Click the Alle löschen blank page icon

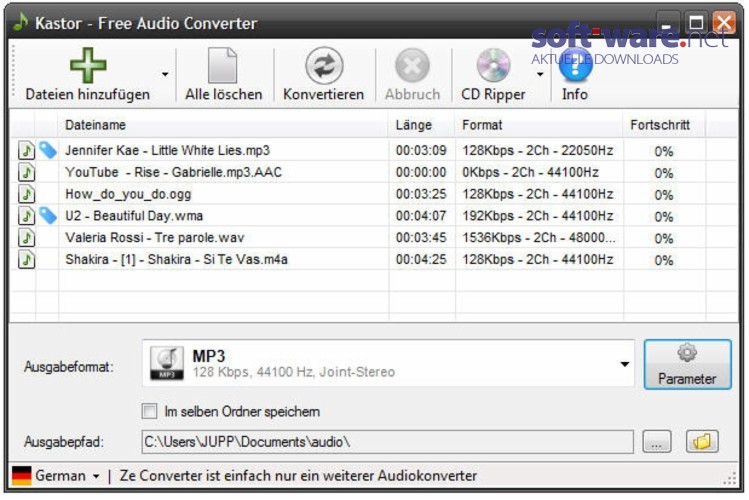(x=223, y=65)
